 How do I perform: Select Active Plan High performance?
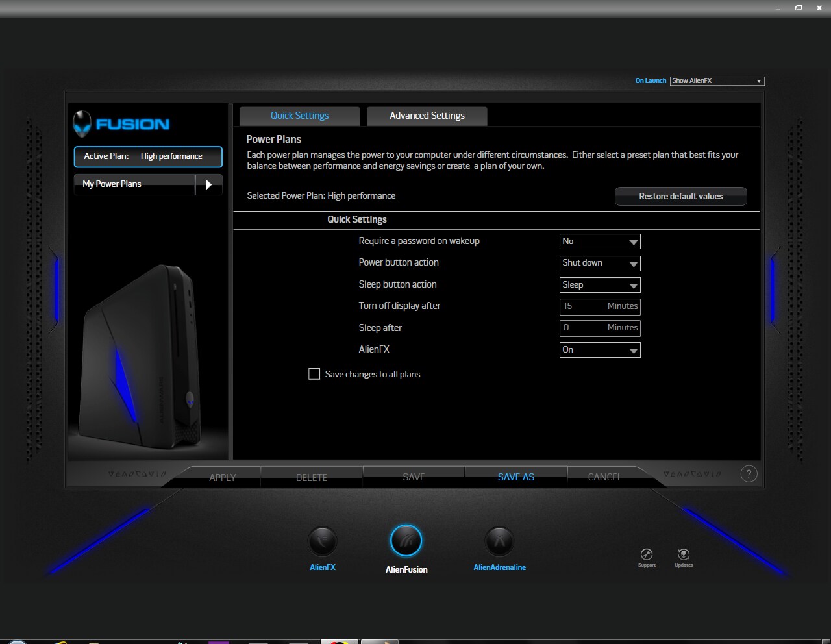[x=148, y=156]
